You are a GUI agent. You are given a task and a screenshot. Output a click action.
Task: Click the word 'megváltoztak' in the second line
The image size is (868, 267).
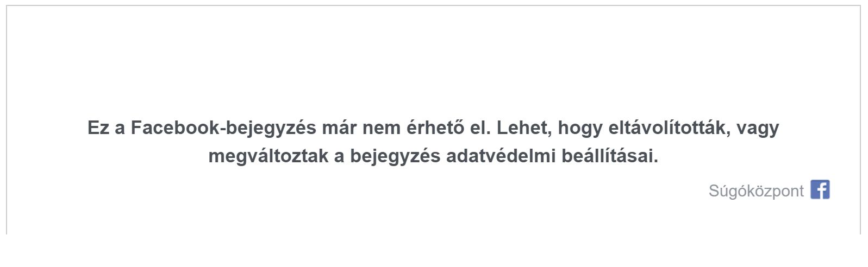(x=268, y=156)
